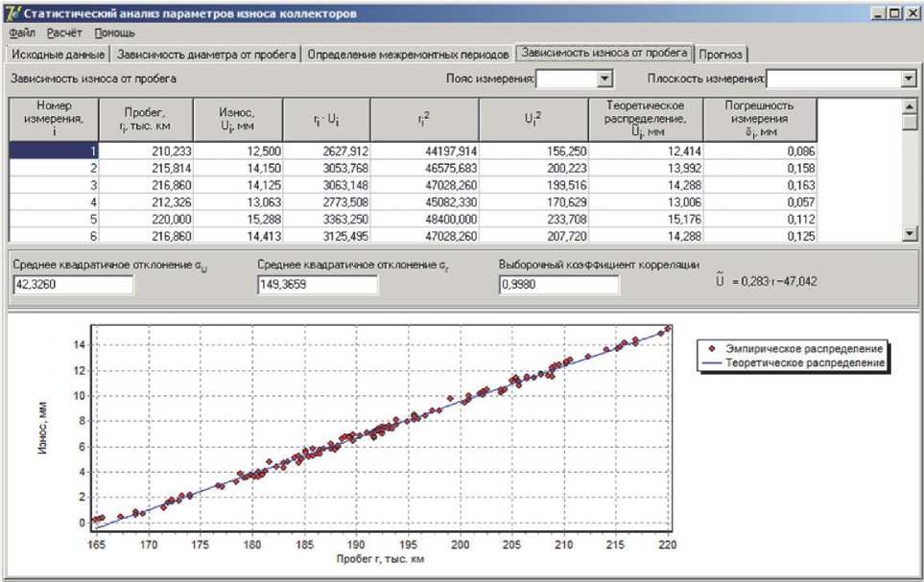The image size is (924, 582).
Task: Open the Файл menu
Action: pos(21,33)
